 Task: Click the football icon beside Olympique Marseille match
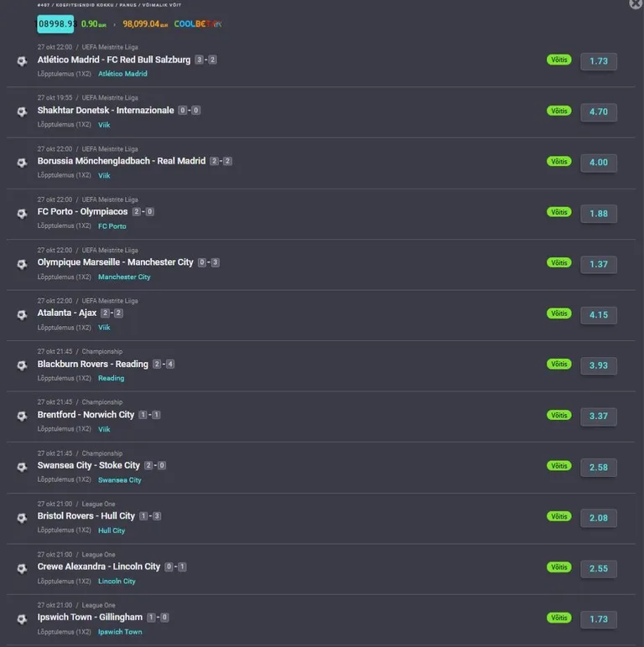(23, 264)
